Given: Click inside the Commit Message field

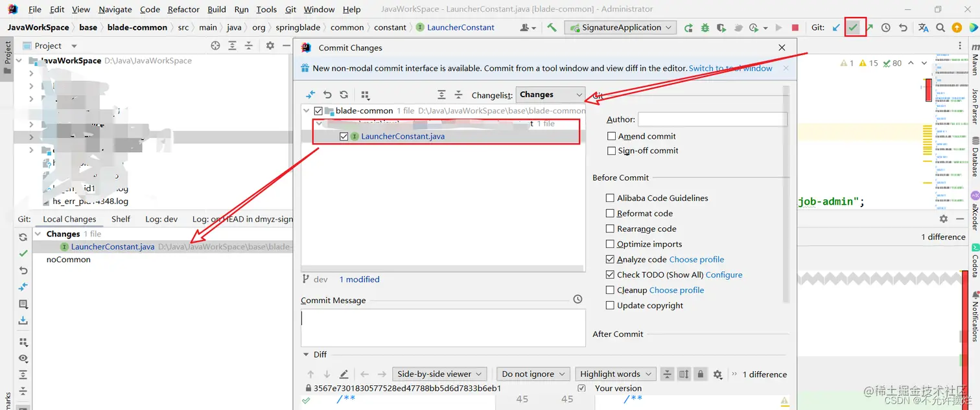Looking at the screenshot, I should tap(443, 328).
